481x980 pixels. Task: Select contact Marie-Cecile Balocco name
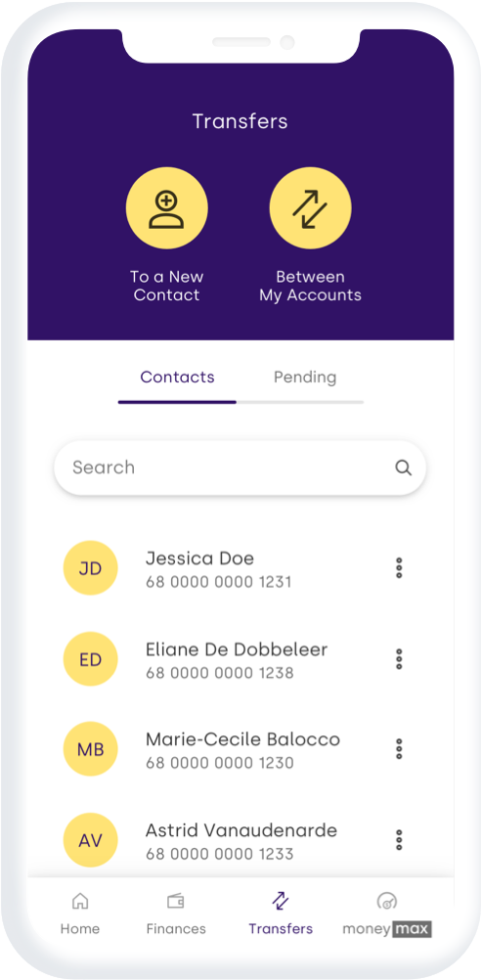click(243, 739)
